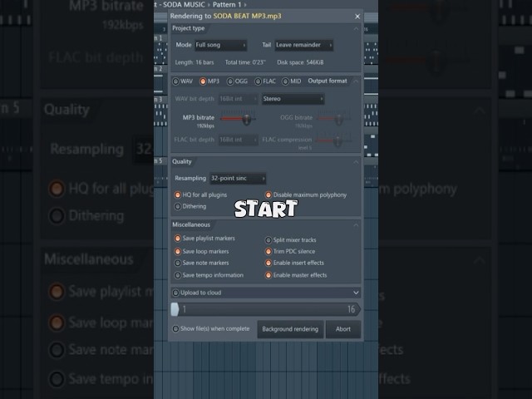Screen dimensions: 532x399
Task: Click the dialog title 'SODA BEAT MP3.mp3'
Action: (247, 16)
